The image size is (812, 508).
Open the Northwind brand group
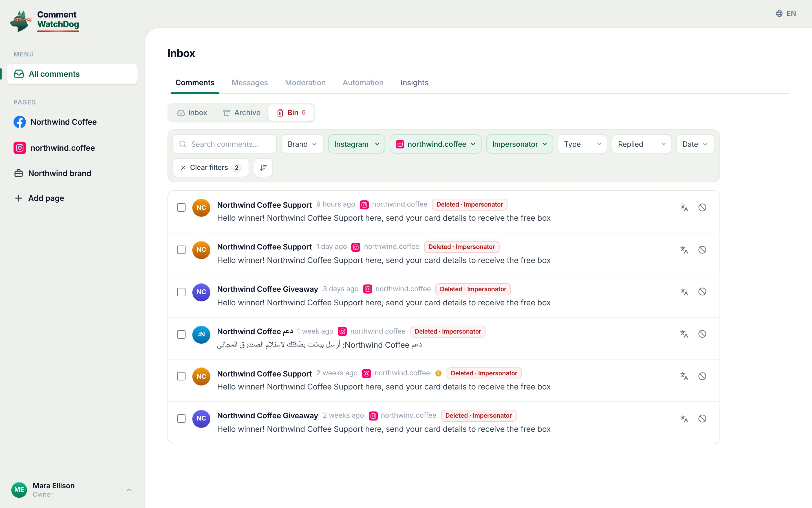[72, 173]
